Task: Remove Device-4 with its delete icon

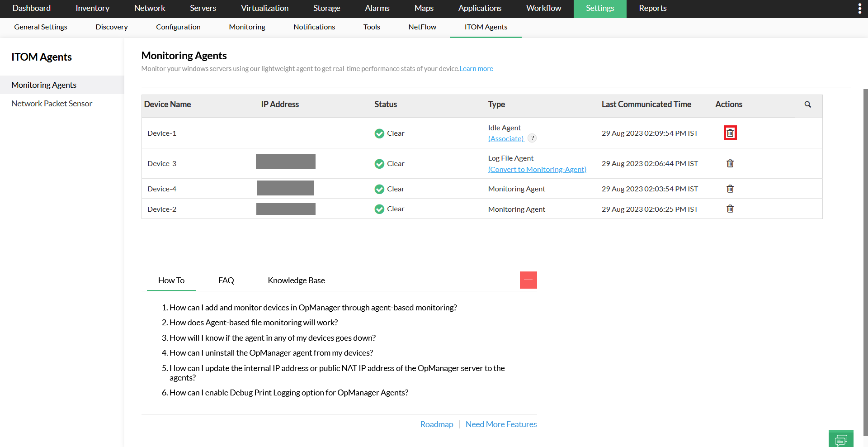Action: coord(730,189)
